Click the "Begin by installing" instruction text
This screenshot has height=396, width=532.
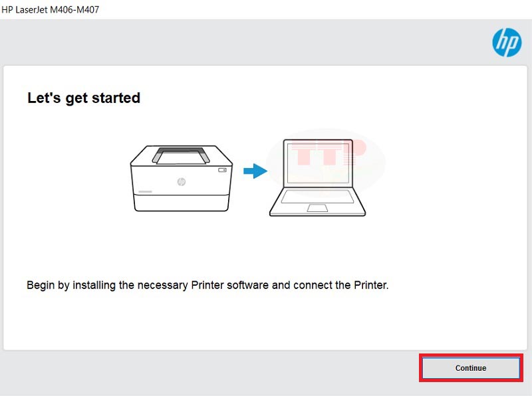pyautogui.click(x=207, y=285)
